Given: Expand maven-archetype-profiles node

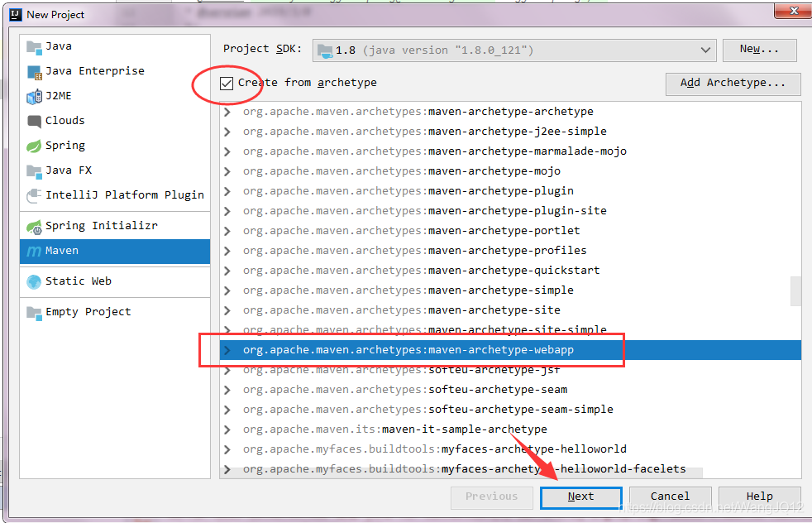Looking at the screenshot, I should click(227, 251).
